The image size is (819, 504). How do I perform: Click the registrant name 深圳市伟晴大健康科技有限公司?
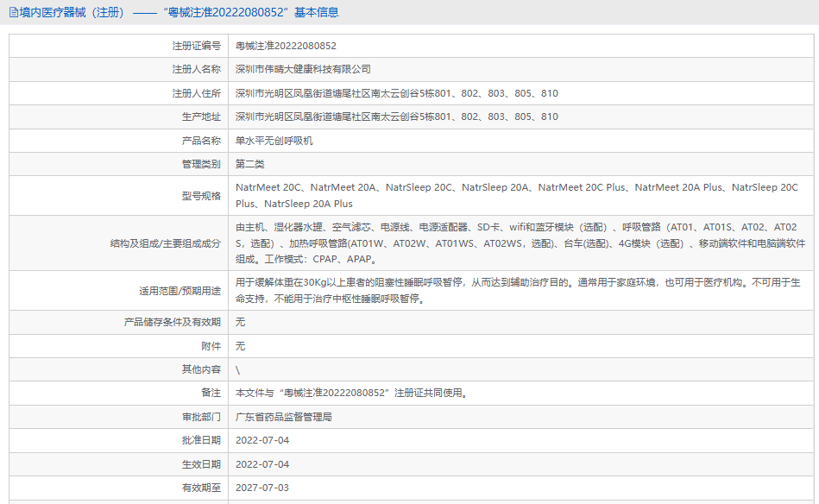pyautogui.click(x=303, y=69)
